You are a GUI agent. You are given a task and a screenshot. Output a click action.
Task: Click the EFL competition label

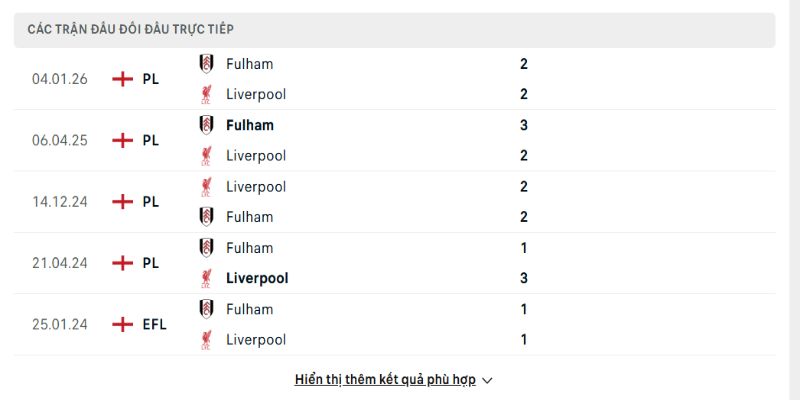coord(154,324)
